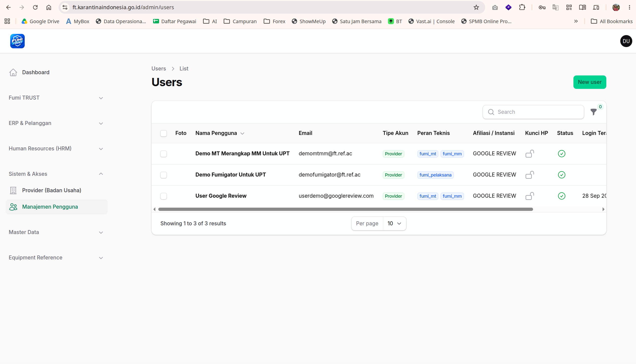Check the Demo MT Merangkap MM row checkbox

pyautogui.click(x=164, y=154)
